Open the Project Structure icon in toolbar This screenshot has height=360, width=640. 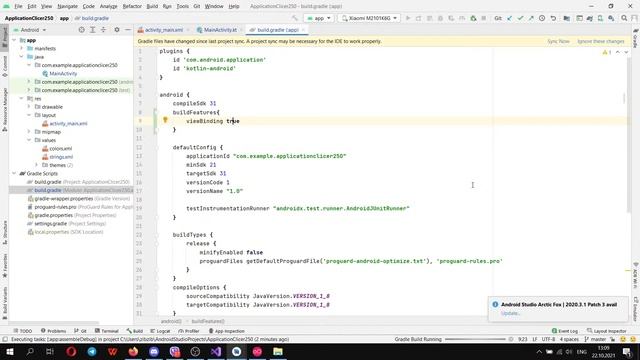pyautogui.click(x=567, y=18)
